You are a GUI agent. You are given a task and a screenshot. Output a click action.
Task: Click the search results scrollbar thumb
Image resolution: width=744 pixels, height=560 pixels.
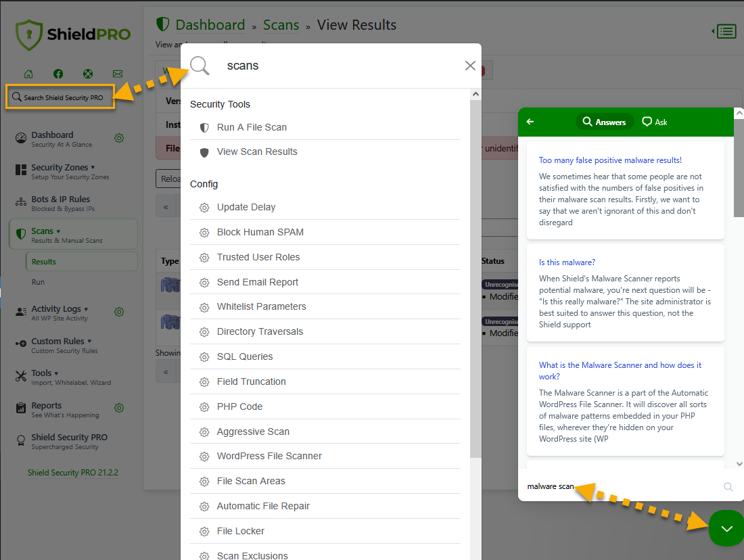tap(476, 279)
